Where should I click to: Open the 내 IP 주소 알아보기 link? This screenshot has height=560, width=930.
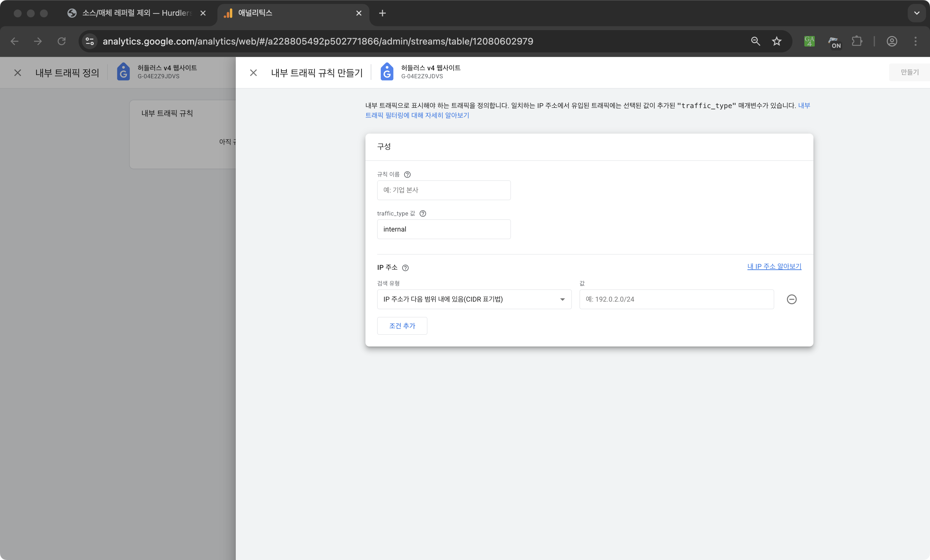click(x=774, y=267)
